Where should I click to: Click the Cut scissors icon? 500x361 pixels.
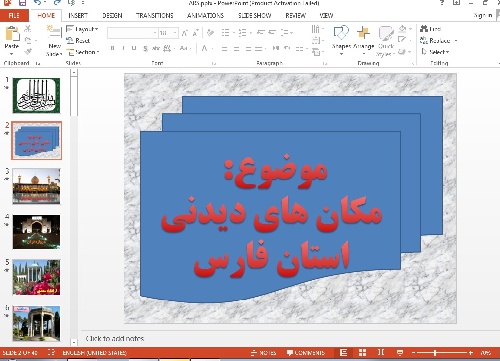point(28,29)
